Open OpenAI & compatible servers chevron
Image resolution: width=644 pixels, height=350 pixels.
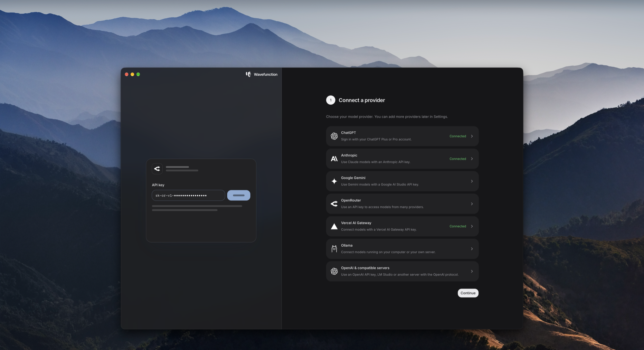tap(472, 271)
